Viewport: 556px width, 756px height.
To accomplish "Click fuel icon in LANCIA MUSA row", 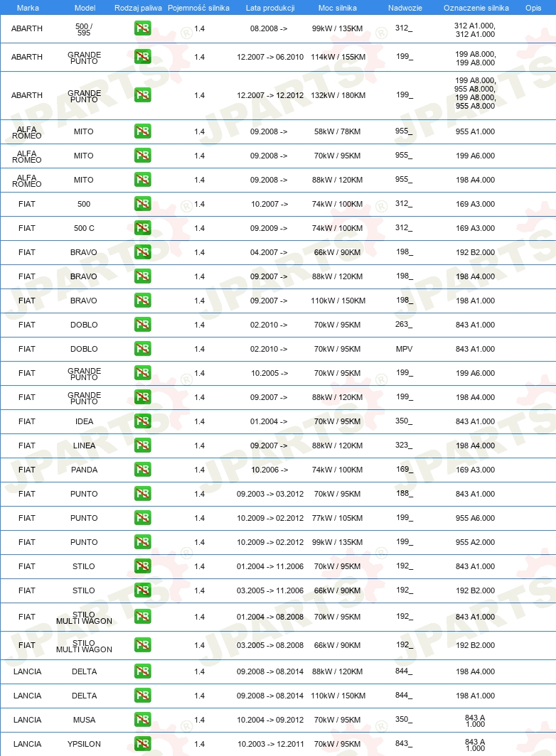I will (142, 719).
